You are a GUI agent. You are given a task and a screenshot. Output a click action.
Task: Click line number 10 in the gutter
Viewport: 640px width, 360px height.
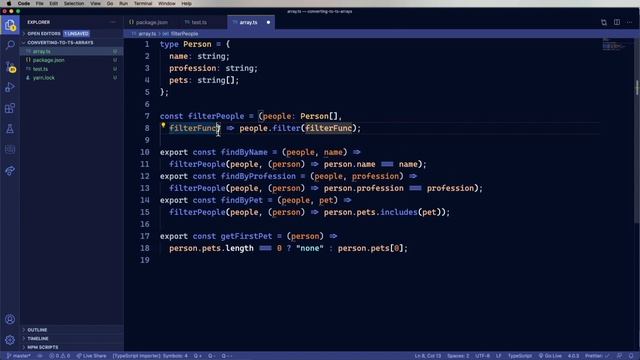click(144, 152)
